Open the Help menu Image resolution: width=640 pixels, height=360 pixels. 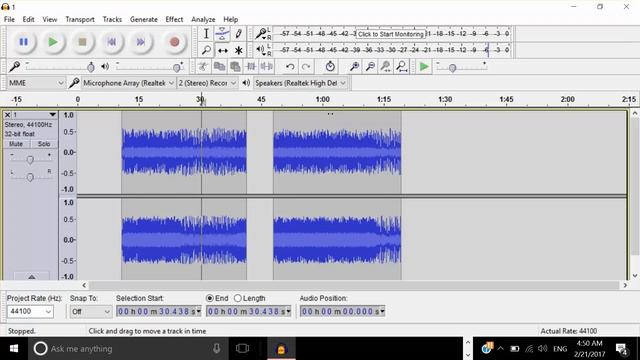point(231,19)
